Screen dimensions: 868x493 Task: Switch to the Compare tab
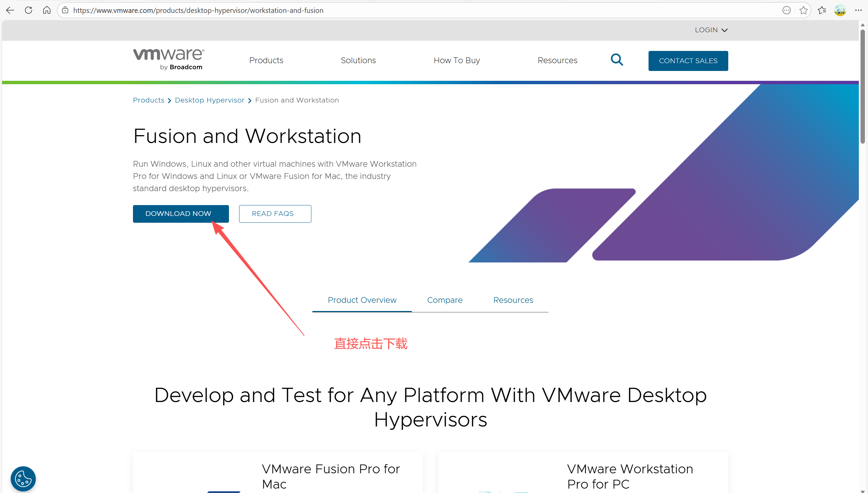click(x=445, y=300)
